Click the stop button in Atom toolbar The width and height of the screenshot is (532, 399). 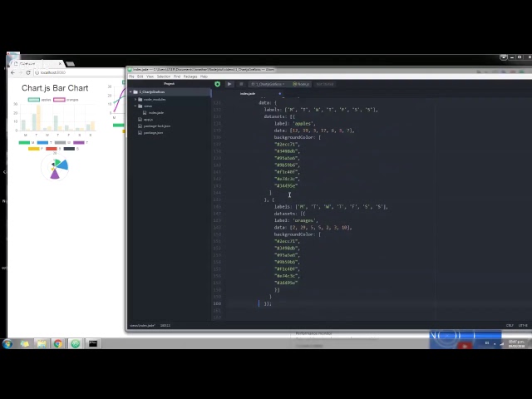coord(241,84)
